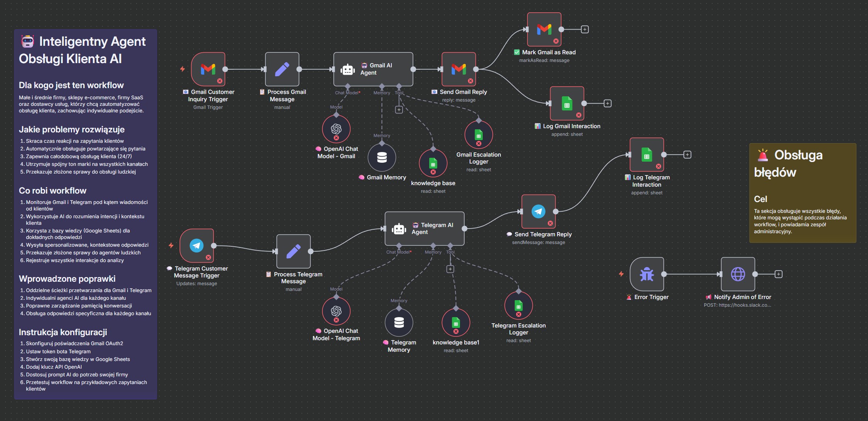Select the OpenAI Chat Model - Gmail node
868x421 pixels.
tap(336, 129)
